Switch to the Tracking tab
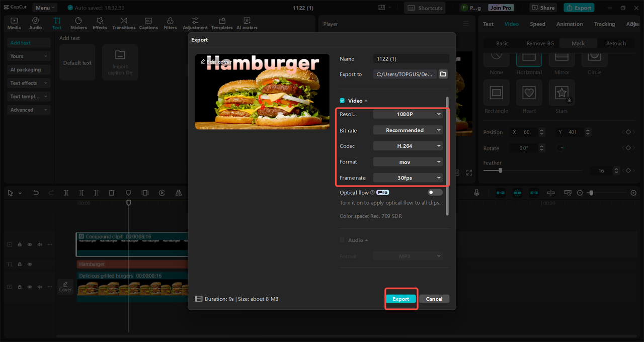 click(x=604, y=24)
